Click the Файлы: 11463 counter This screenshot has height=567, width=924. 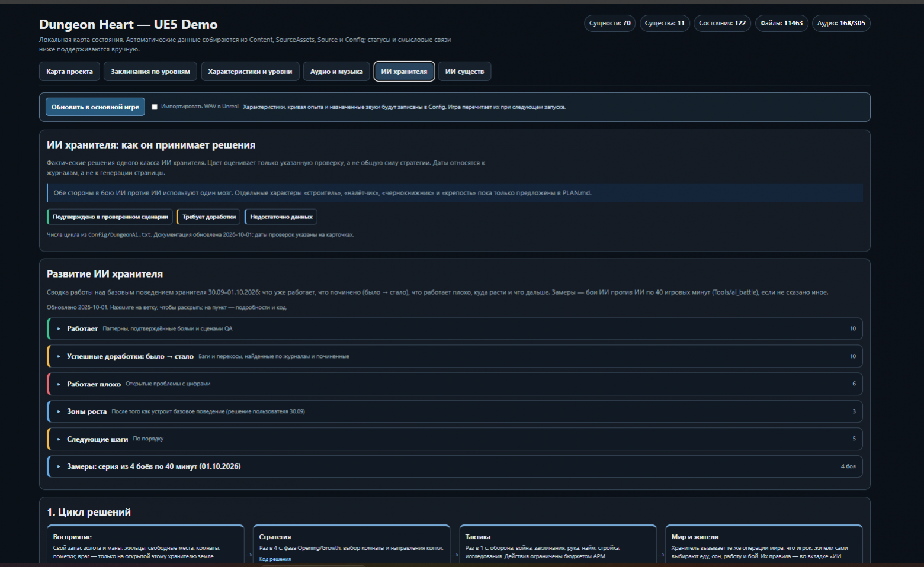coord(781,23)
